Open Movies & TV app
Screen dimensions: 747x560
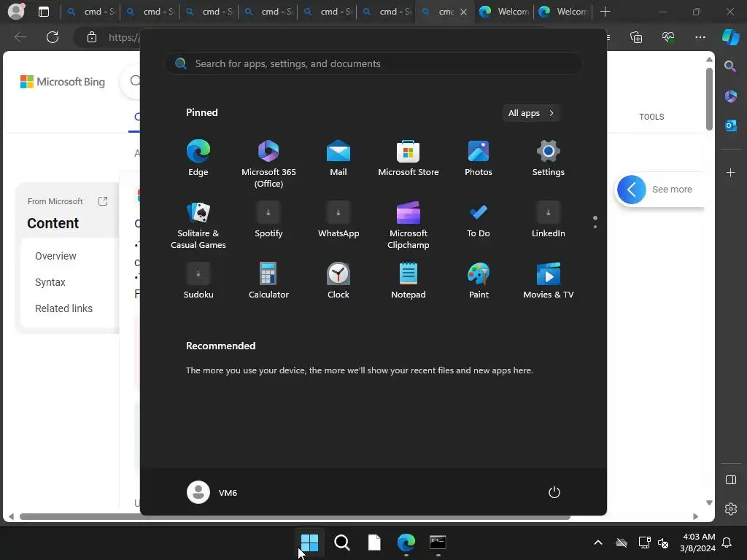pyautogui.click(x=549, y=281)
